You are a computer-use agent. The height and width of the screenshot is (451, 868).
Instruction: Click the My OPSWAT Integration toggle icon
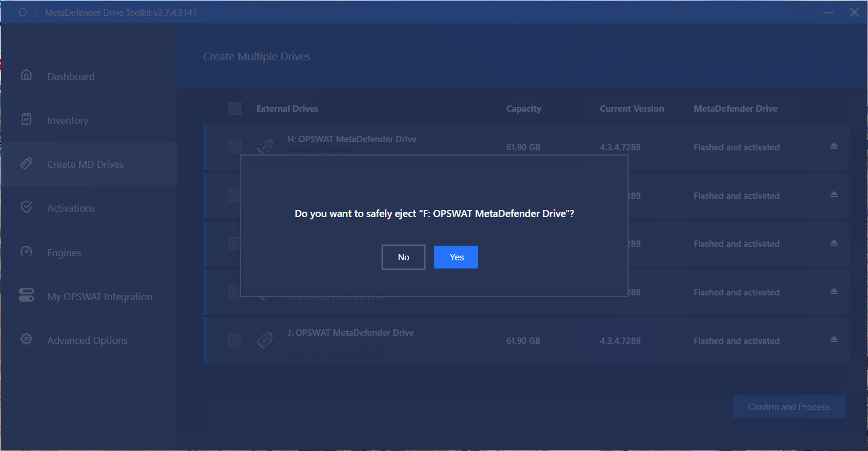[x=26, y=295]
